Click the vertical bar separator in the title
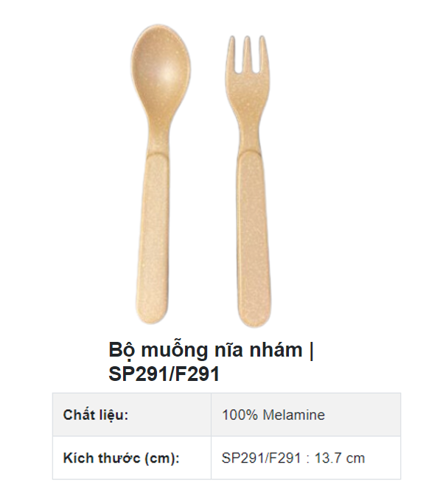Screen dimensions: 440x504 pyautogui.click(x=311, y=350)
